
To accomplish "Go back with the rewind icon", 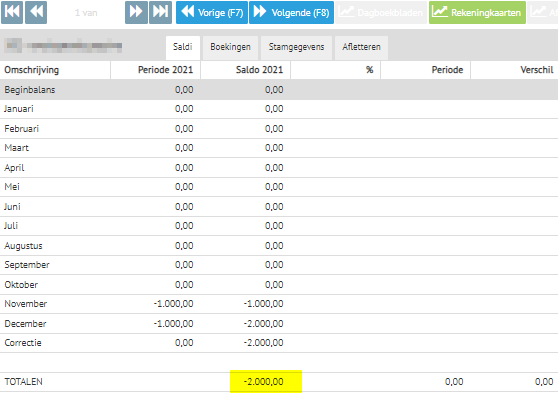I will click(36, 12).
